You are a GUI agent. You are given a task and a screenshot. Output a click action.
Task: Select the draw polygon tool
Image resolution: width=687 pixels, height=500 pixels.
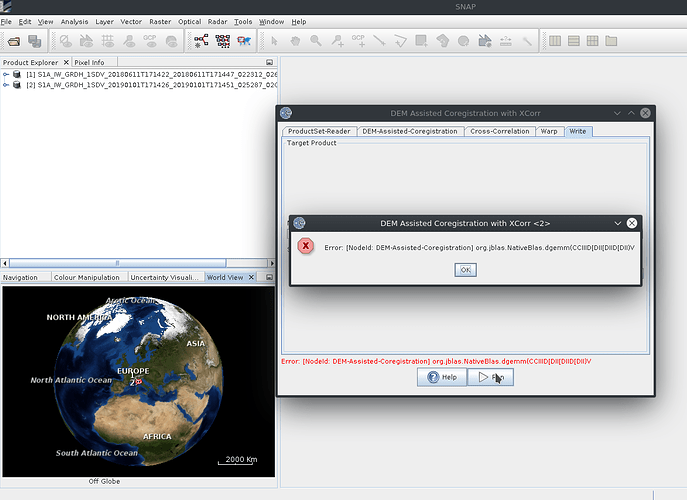pos(443,41)
